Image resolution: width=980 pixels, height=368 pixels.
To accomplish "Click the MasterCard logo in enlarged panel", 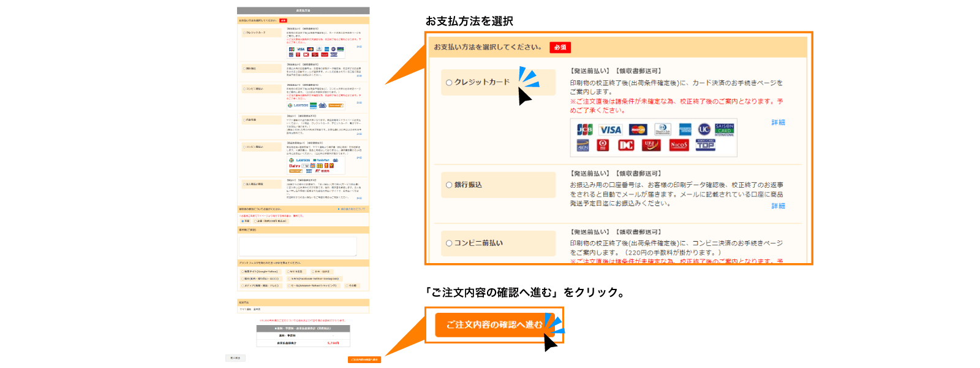I will tap(638, 129).
